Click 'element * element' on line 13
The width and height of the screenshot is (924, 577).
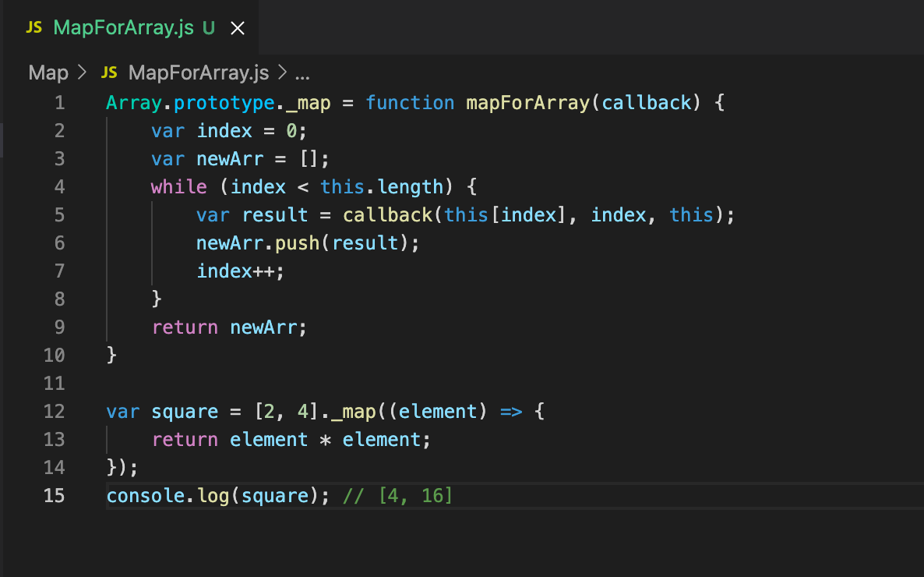(326, 439)
